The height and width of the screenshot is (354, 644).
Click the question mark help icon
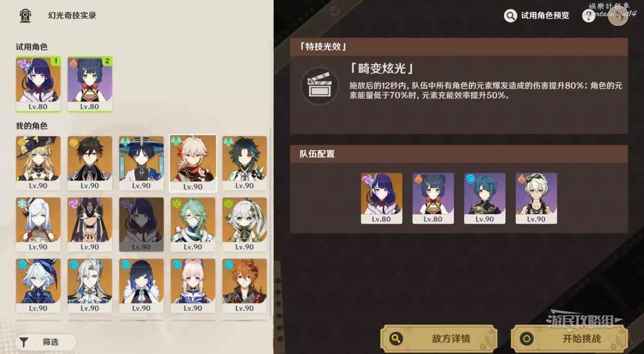[588, 16]
